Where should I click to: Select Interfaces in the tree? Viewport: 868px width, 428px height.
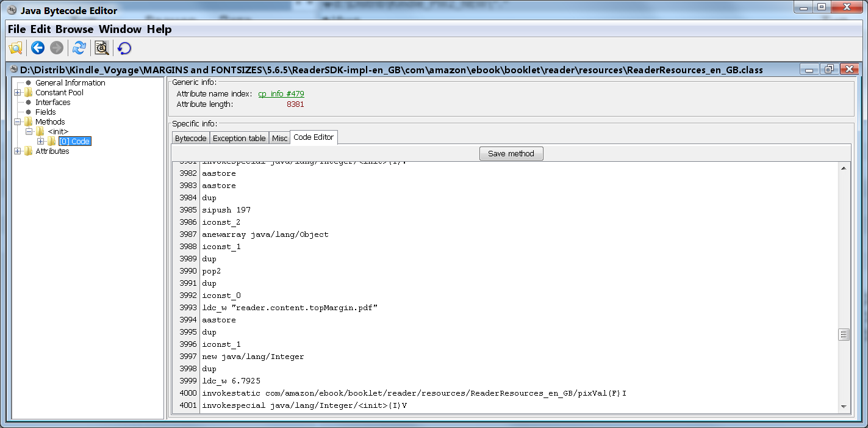[53, 102]
